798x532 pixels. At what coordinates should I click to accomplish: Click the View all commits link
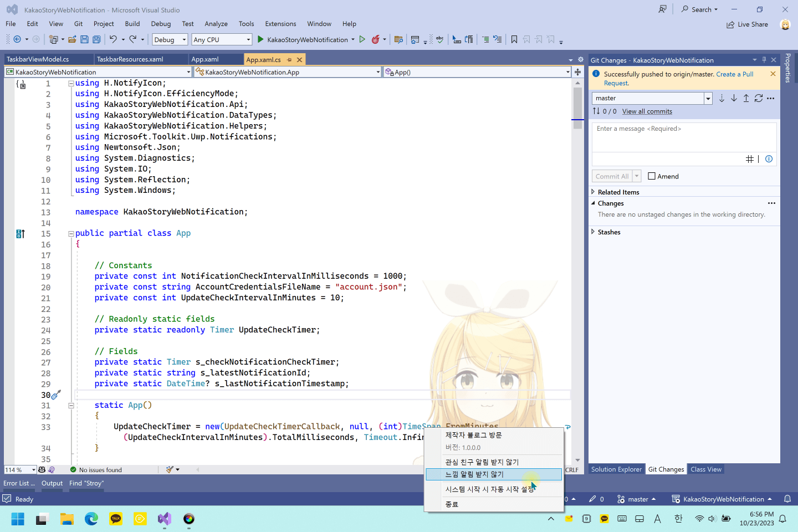647,111
